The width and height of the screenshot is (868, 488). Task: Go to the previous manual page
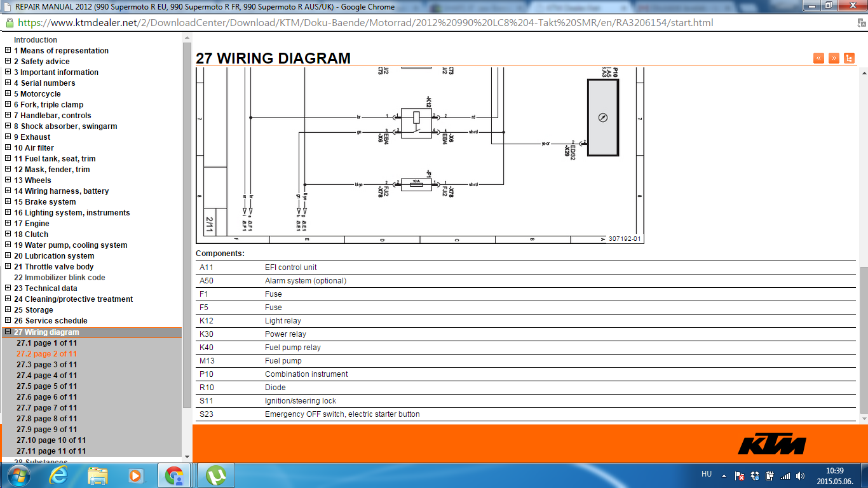click(x=818, y=58)
